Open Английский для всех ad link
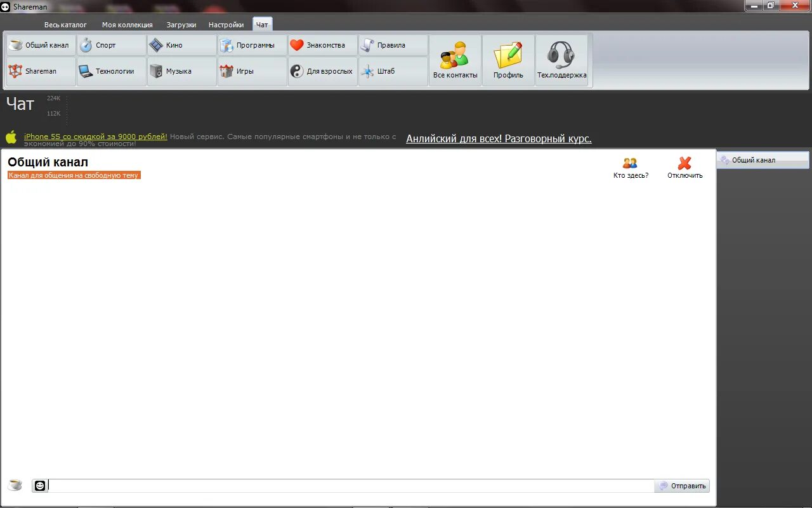The height and width of the screenshot is (508, 812). point(499,138)
